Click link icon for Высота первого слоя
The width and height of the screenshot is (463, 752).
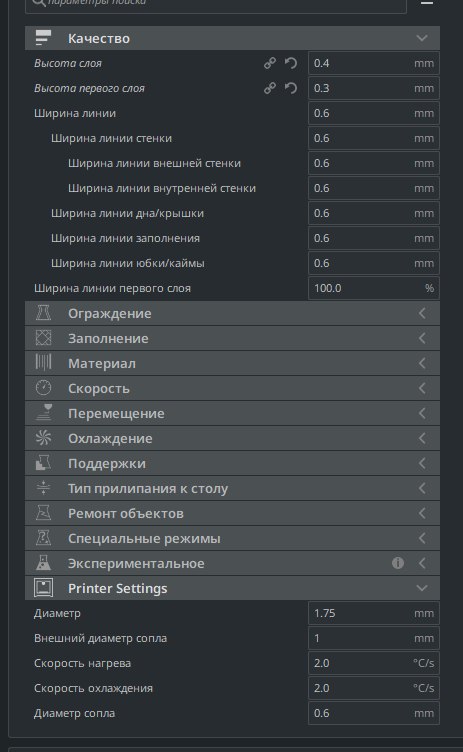point(270,88)
